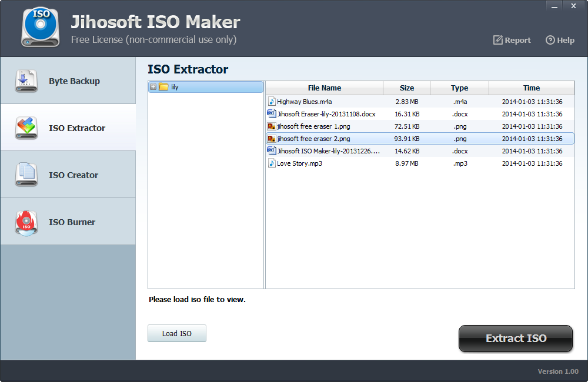This screenshot has height=382, width=588.
Task: Select file name Jihosoft ISO Maker-lily-20131226
Action: [x=328, y=151]
